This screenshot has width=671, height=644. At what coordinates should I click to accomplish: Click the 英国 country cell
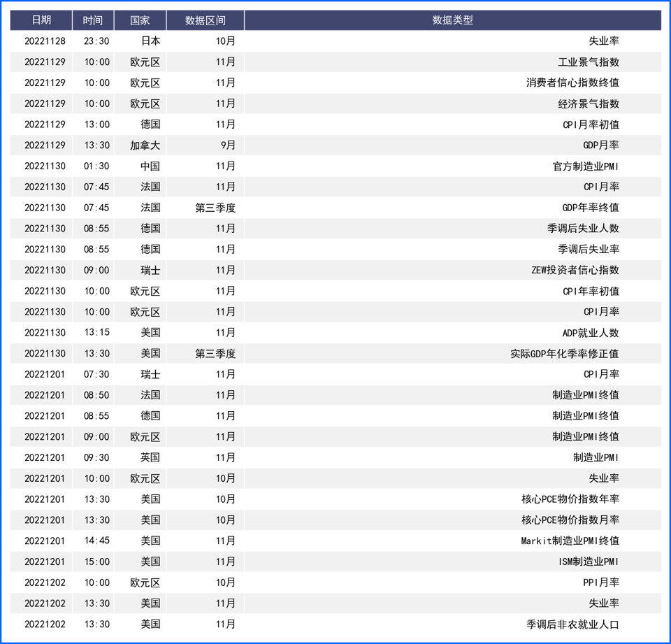tap(150, 457)
